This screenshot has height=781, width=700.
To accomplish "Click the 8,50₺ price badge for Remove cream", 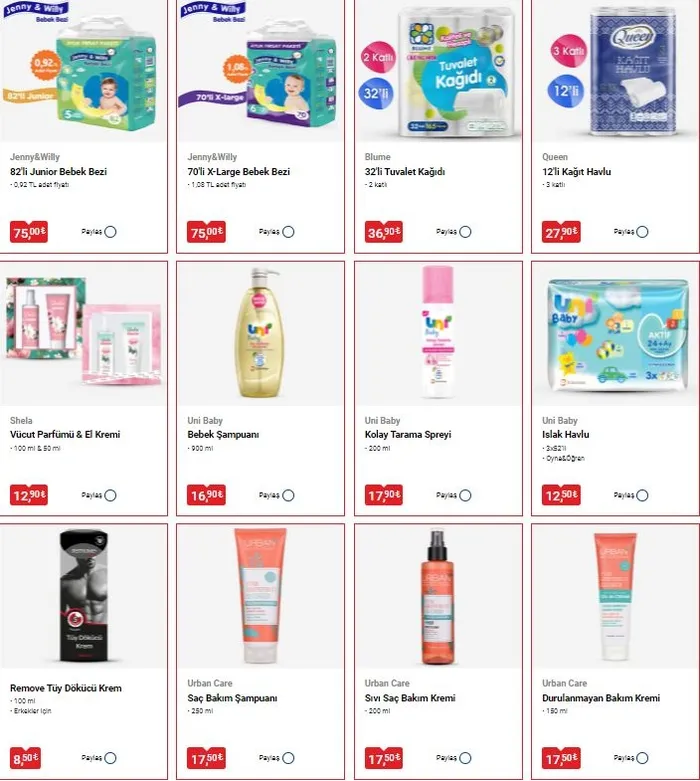I will [25, 758].
